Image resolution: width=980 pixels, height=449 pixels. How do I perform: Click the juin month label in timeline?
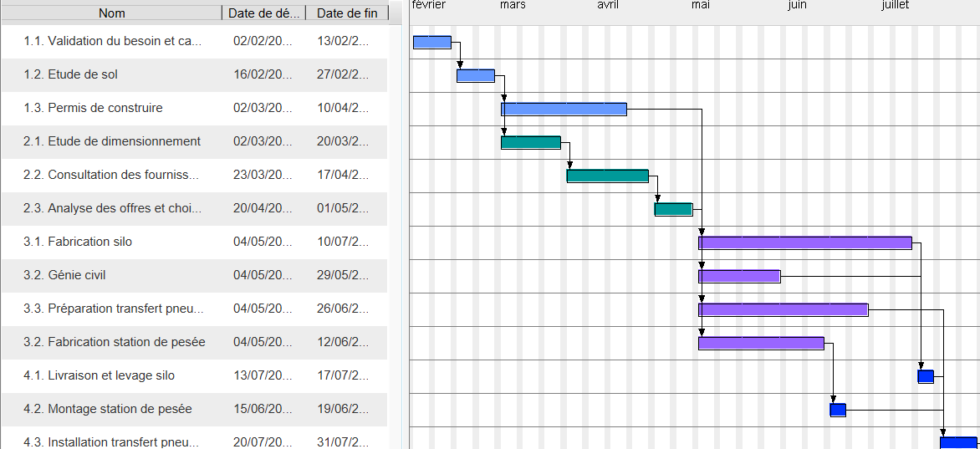coord(797,5)
